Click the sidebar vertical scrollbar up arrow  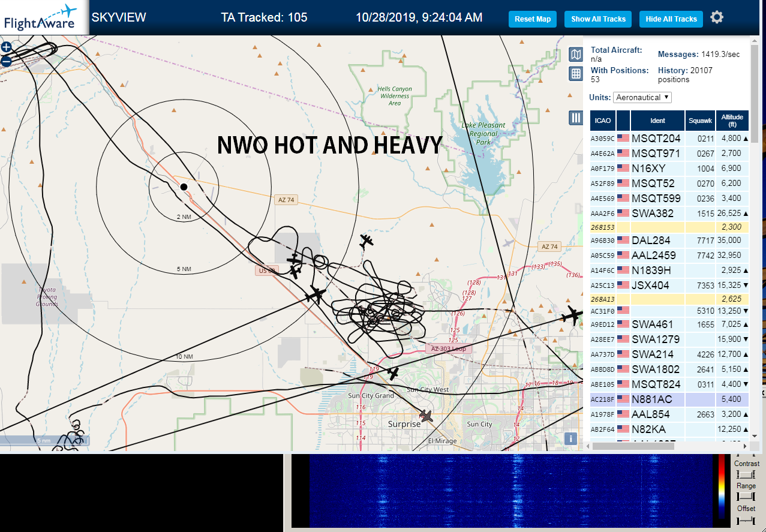tap(755, 42)
